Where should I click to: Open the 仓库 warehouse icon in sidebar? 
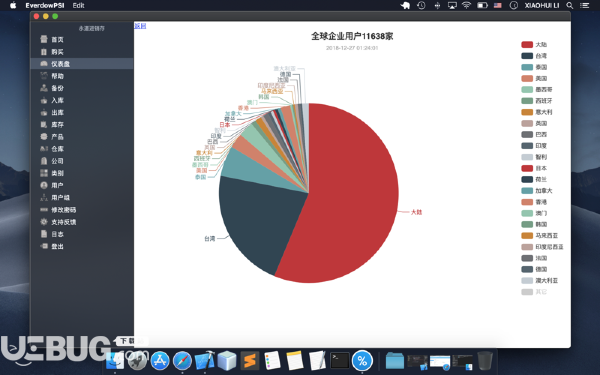(44, 149)
